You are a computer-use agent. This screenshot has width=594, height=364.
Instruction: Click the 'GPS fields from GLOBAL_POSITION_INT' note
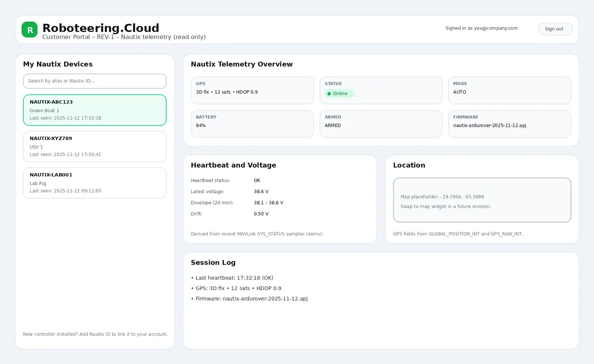pyautogui.click(x=458, y=234)
